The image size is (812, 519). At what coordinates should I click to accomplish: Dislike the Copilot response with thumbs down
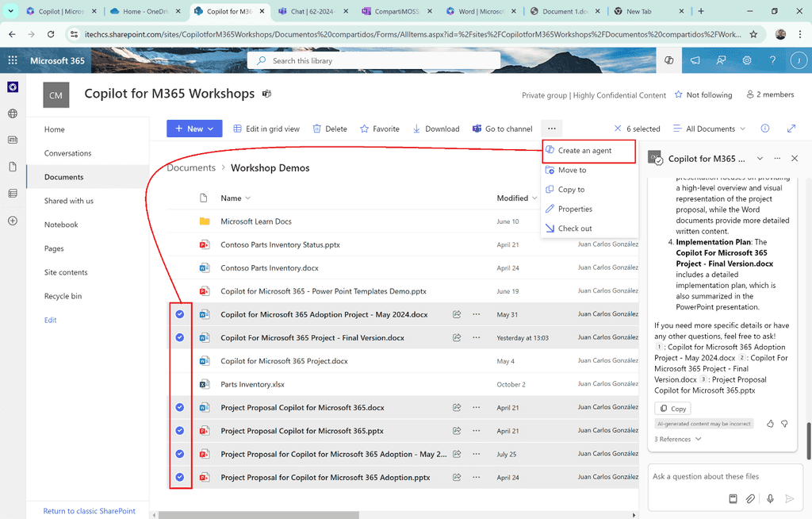[784, 424]
